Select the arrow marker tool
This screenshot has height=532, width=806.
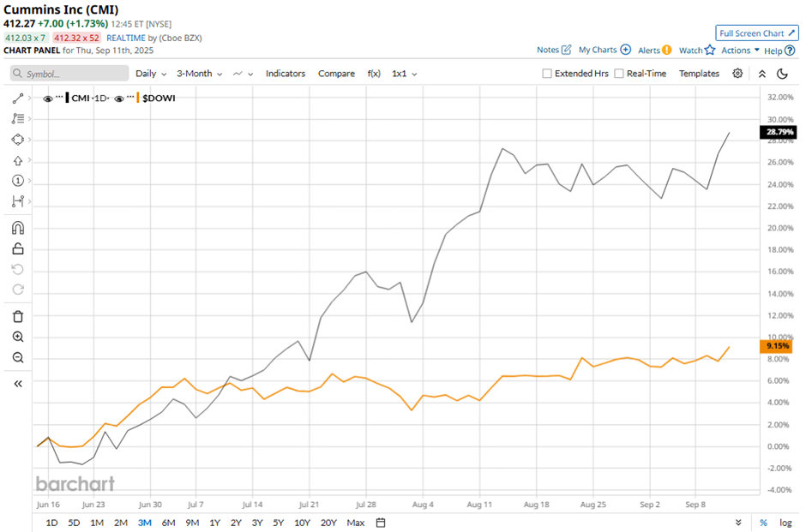pyautogui.click(x=17, y=160)
